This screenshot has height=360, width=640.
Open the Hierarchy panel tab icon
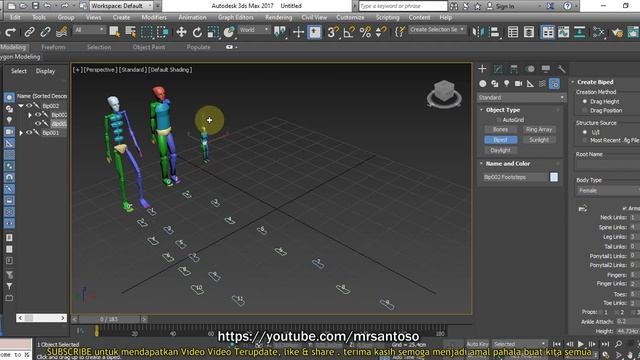pyautogui.click(x=514, y=69)
